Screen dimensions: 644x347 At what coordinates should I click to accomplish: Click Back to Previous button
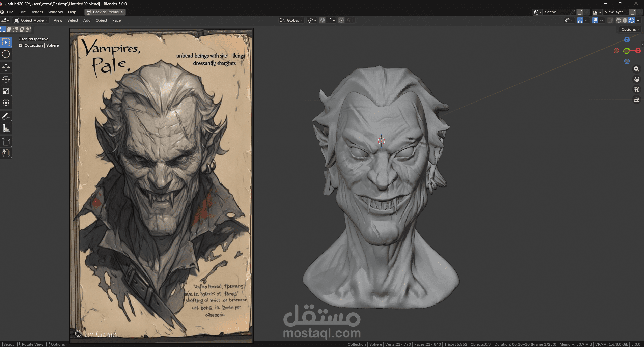[105, 12]
